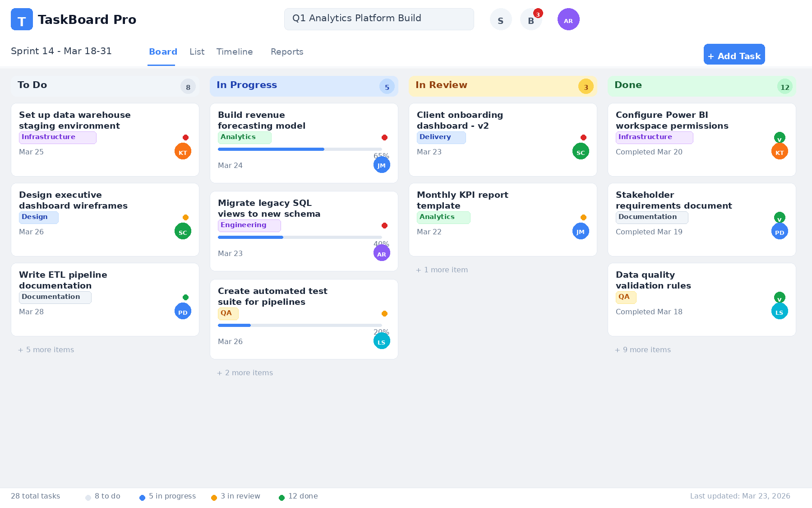
Task: Click QA tag on automated test suite card
Action: [x=228, y=313]
